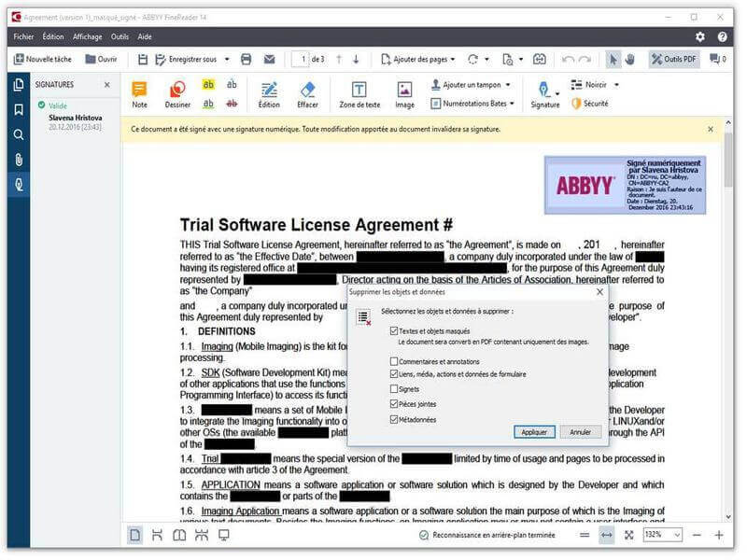Click the fit width zoom icon

[606, 535]
